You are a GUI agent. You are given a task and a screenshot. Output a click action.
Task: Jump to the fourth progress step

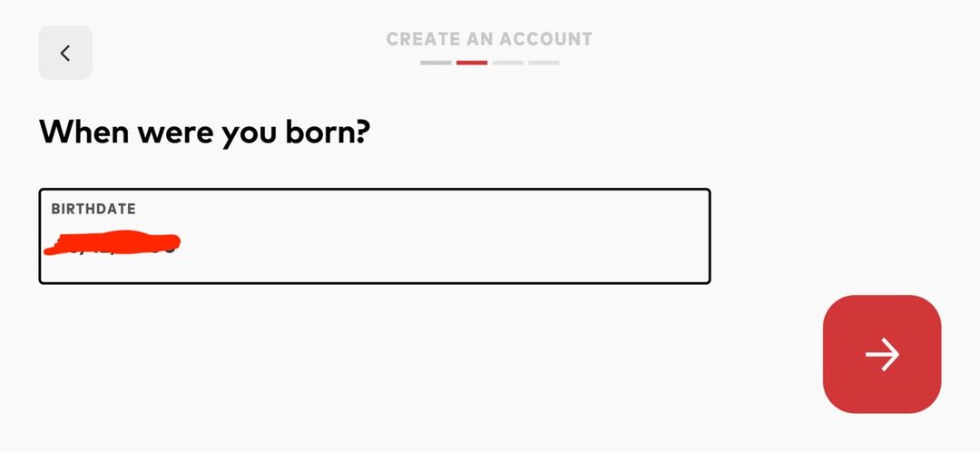point(544,63)
